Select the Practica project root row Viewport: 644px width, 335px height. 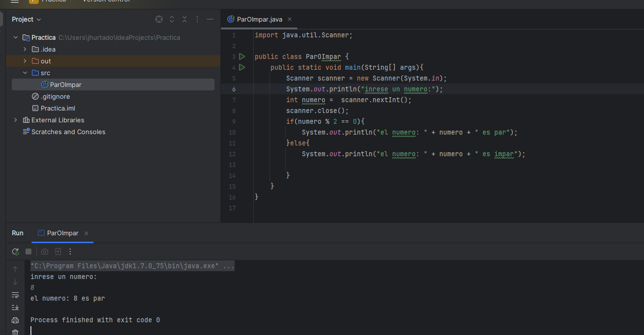click(x=113, y=37)
